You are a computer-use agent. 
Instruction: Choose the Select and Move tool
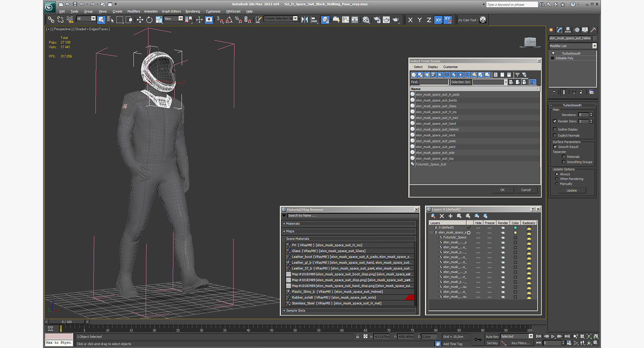tap(140, 20)
